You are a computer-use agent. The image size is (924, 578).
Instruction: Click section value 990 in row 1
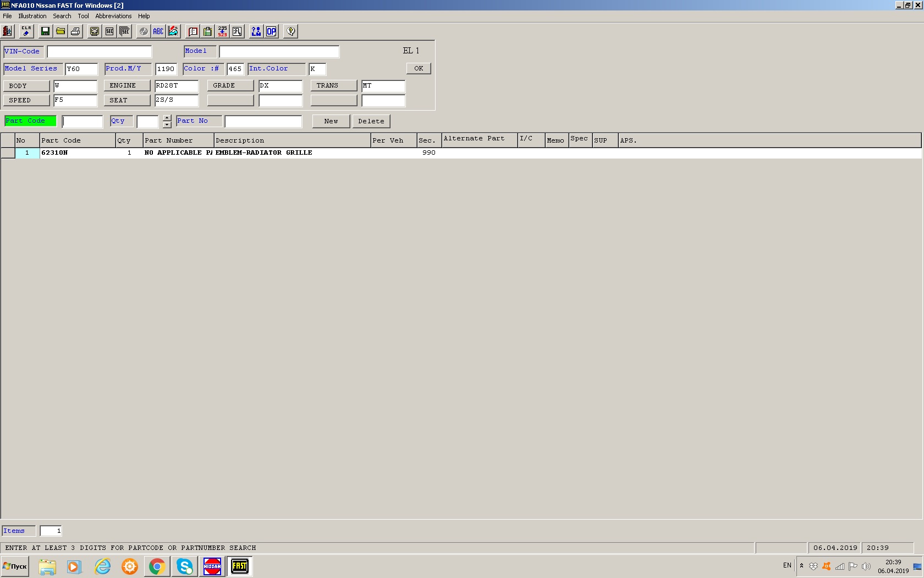click(429, 152)
